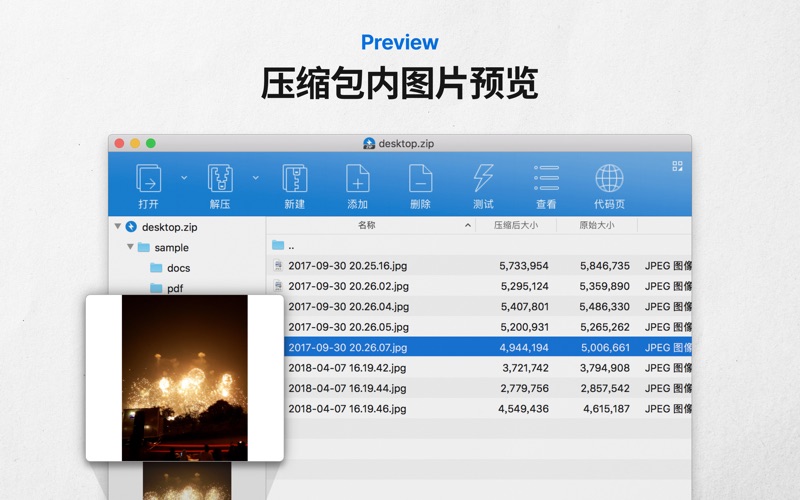Collapse the desktop.zip tree node triangle
The height and width of the screenshot is (500, 800).
point(118,226)
